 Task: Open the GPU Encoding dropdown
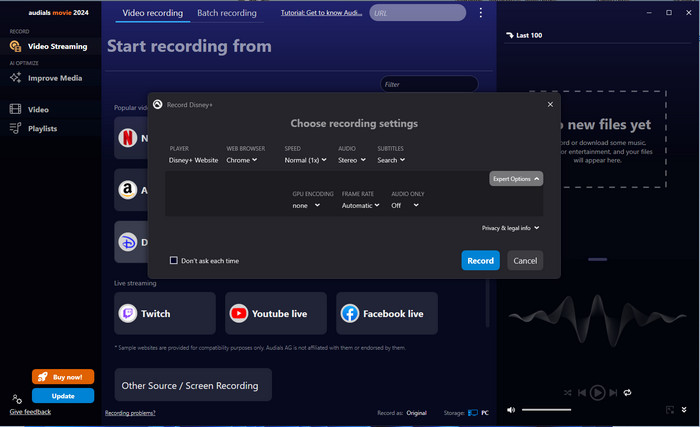tap(306, 205)
